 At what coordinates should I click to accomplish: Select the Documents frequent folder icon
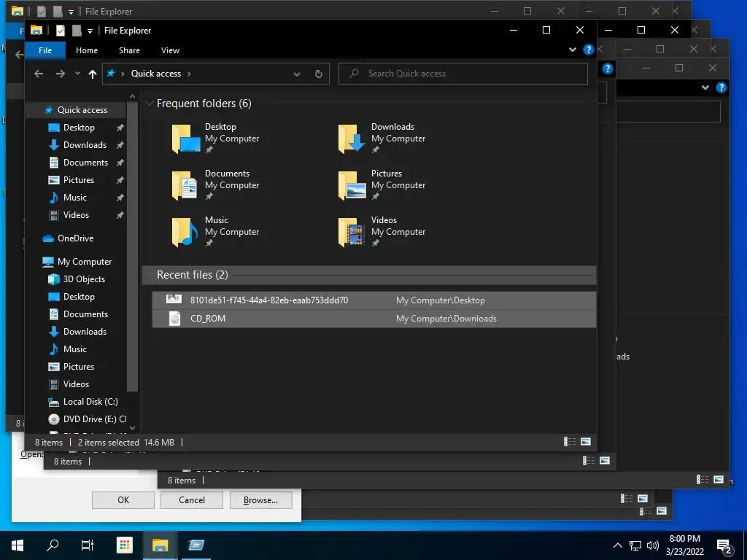click(x=186, y=185)
